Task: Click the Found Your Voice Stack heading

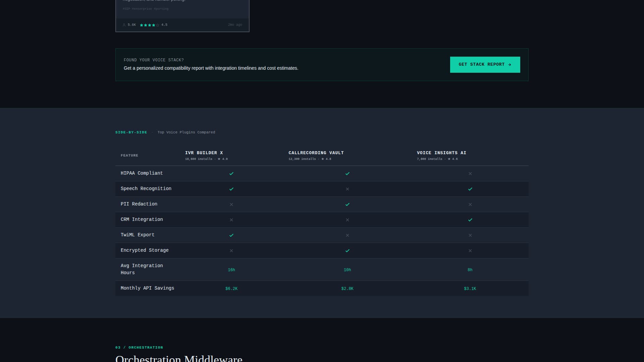Action: click(154, 60)
